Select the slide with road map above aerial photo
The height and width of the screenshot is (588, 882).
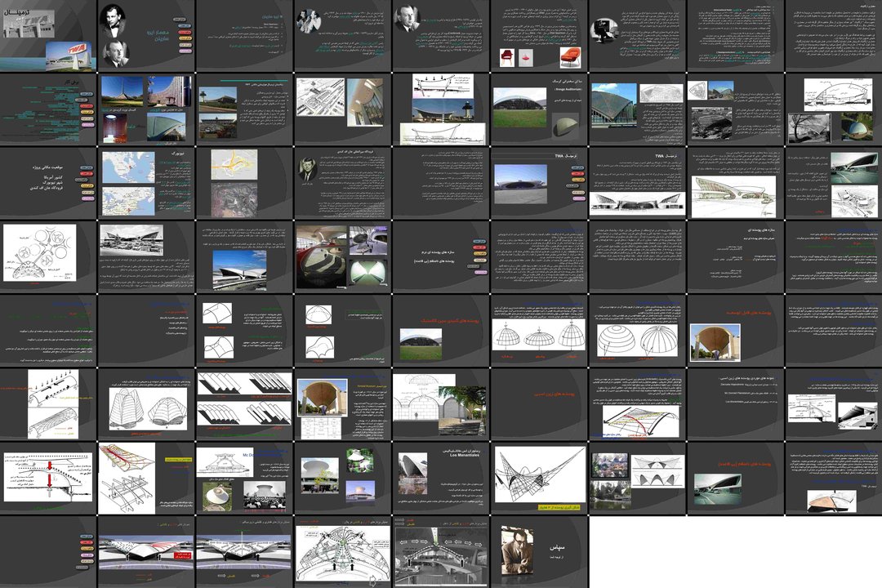pos(244,183)
